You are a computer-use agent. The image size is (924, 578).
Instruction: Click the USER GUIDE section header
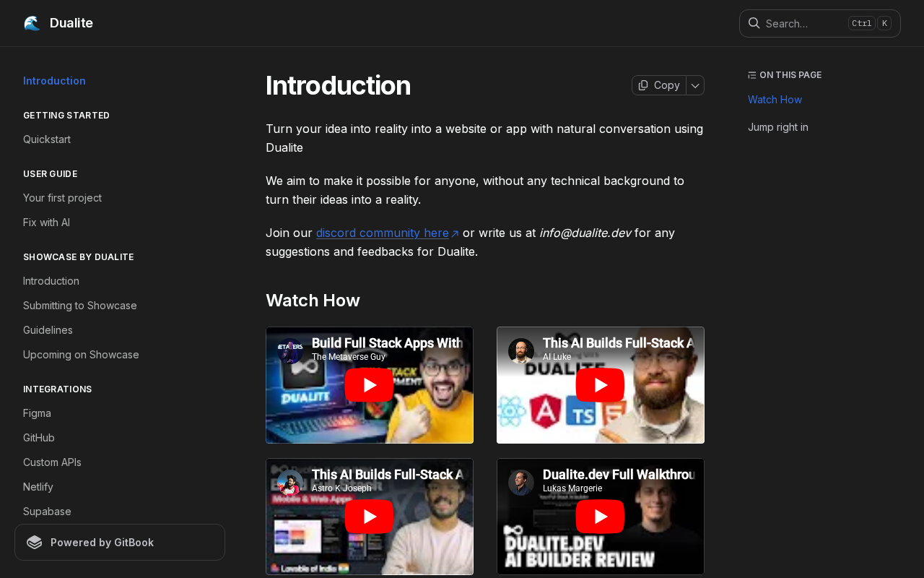51,174
